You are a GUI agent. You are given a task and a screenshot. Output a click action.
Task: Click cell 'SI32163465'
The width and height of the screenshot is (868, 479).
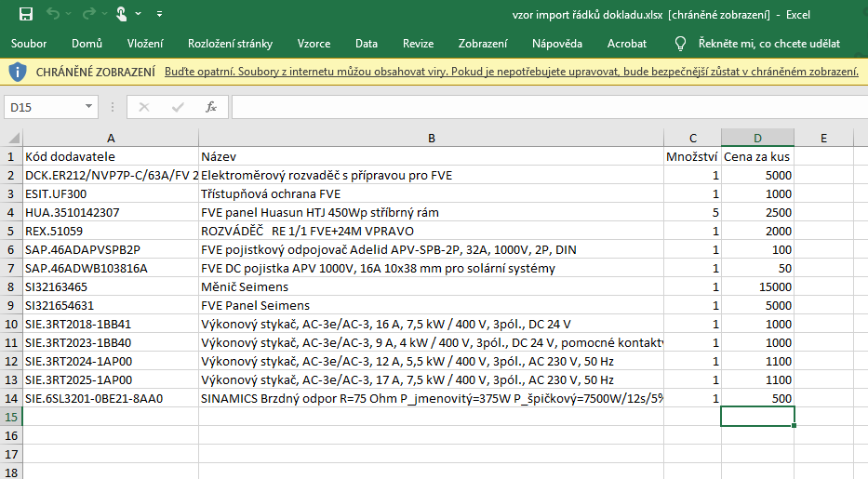click(111, 287)
